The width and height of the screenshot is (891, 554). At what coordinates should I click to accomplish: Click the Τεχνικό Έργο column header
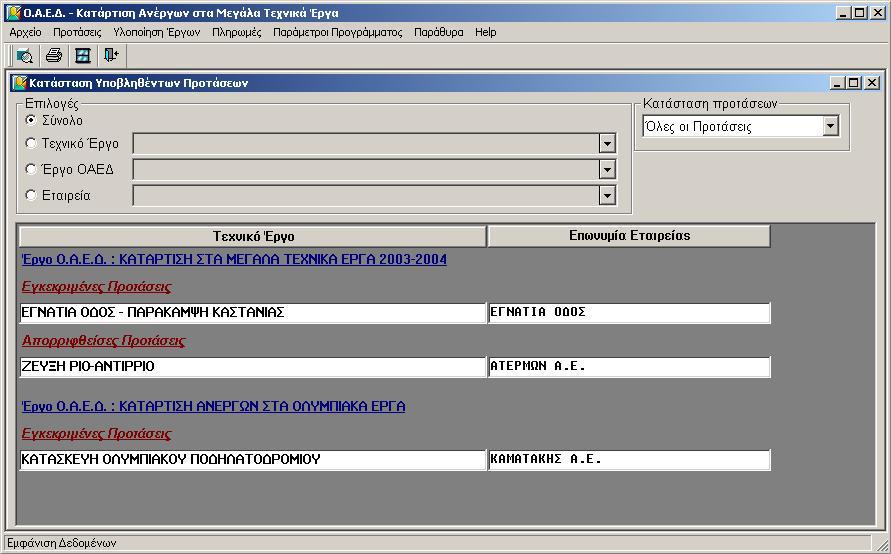coord(253,236)
